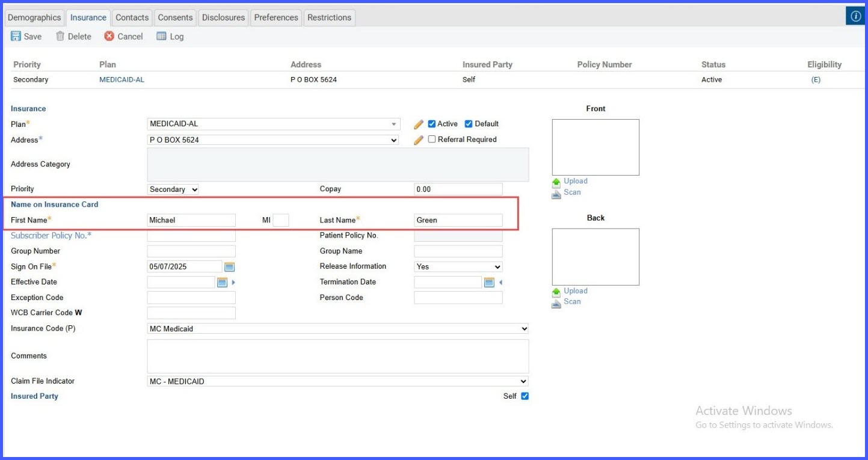Click the Delete trash icon
868x460 pixels.
point(60,37)
